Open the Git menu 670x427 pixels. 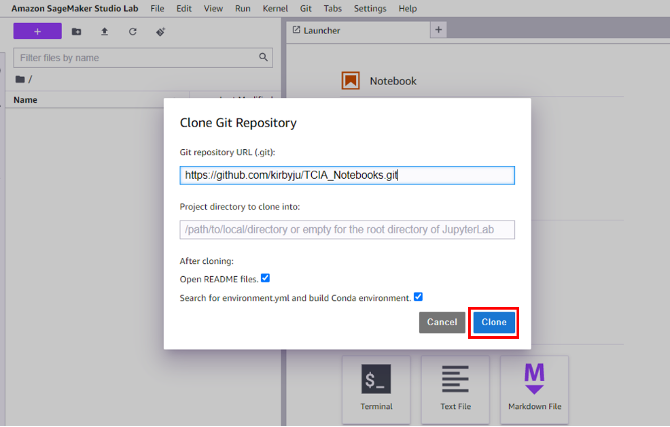click(306, 9)
